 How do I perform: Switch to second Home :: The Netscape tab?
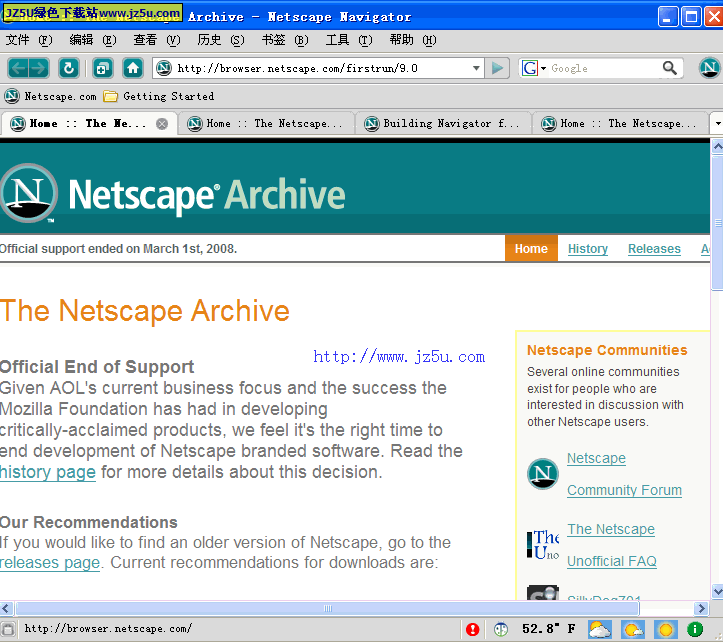point(266,124)
